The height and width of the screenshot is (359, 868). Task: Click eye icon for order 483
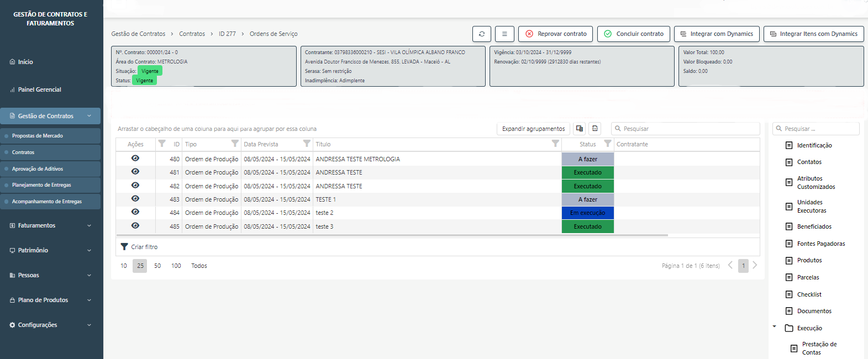click(x=135, y=199)
